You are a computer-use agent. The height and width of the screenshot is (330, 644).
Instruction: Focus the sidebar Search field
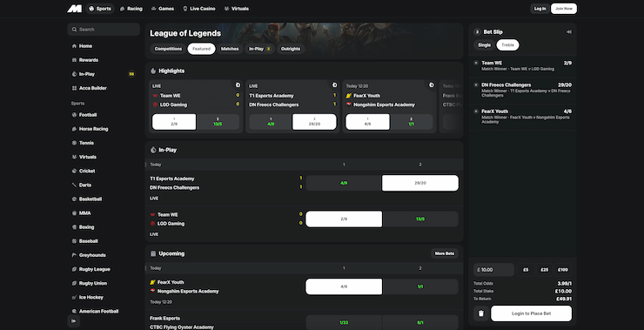(104, 30)
